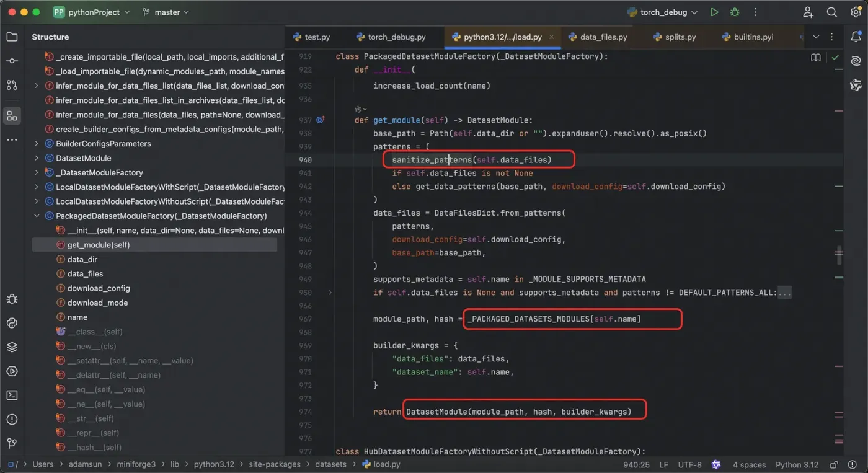Click the datasets breadcrumb in navigation bar

point(330,464)
